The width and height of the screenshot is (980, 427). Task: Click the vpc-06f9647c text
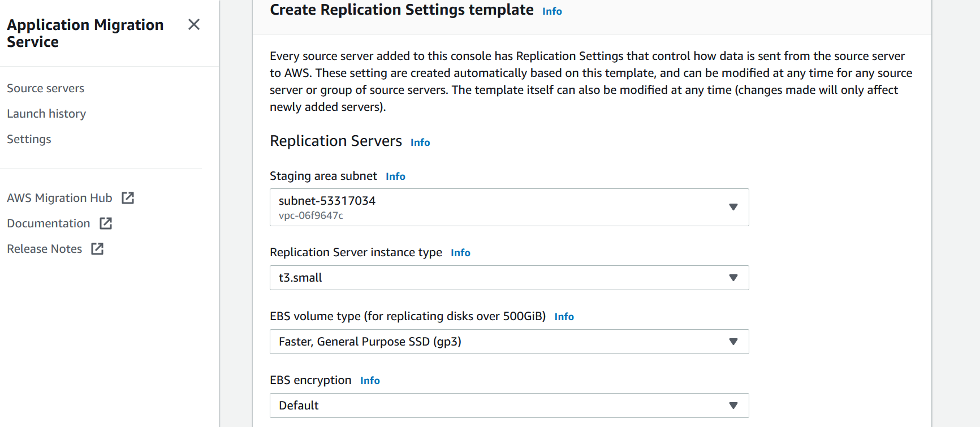click(311, 215)
